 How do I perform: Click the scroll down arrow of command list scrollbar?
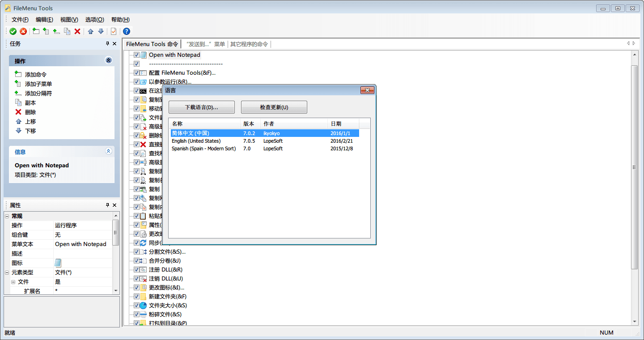[x=634, y=321]
